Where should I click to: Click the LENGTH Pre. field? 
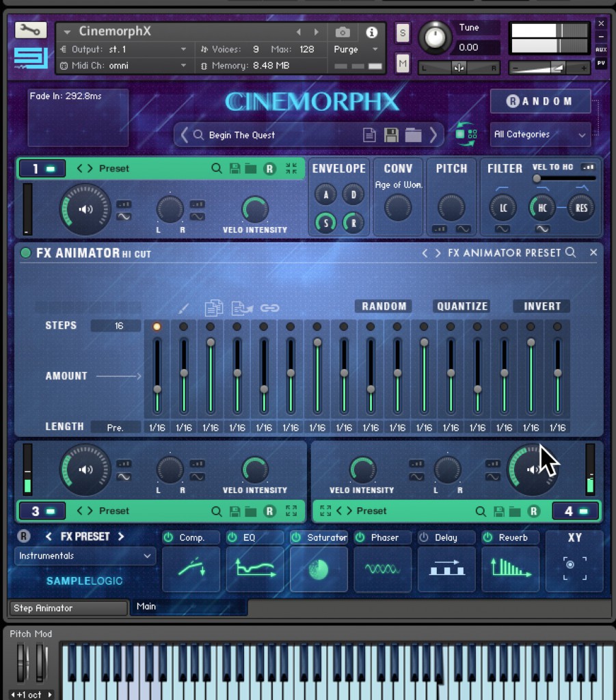pyautogui.click(x=116, y=427)
